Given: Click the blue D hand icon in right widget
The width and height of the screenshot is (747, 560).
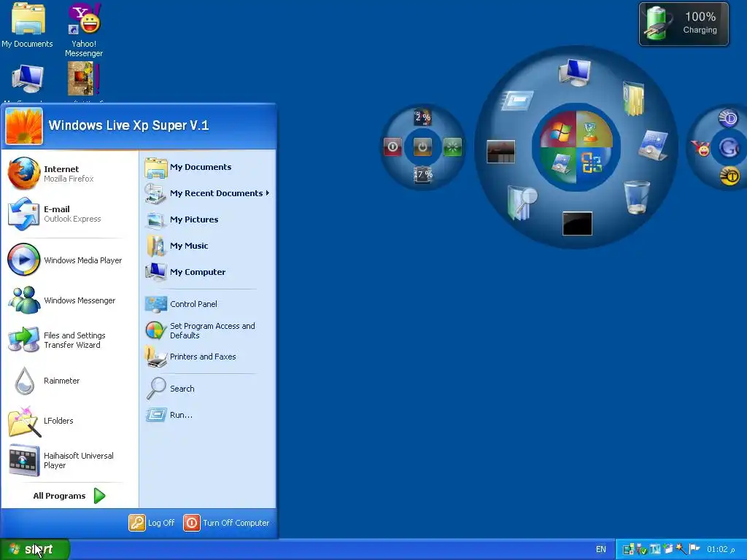Looking at the screenshot, I should tap(728, 118).
